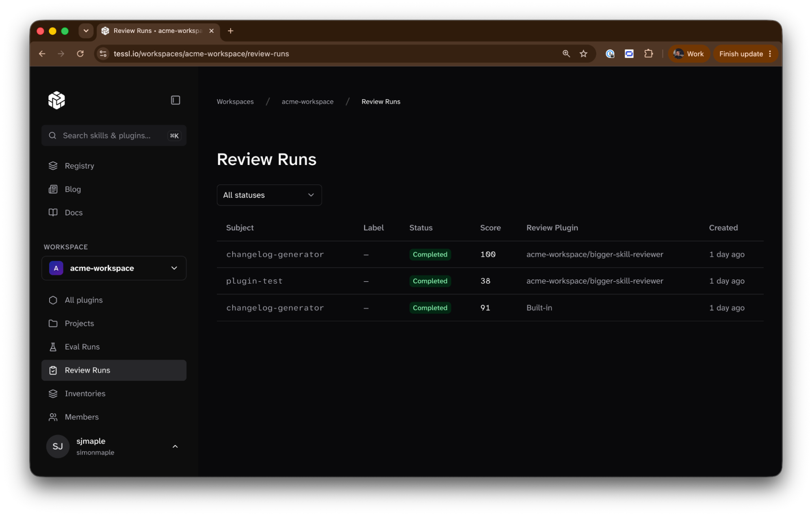Click the blue password manager extension icon
This screenshot has height=516, width=812.
coord(610,54)
